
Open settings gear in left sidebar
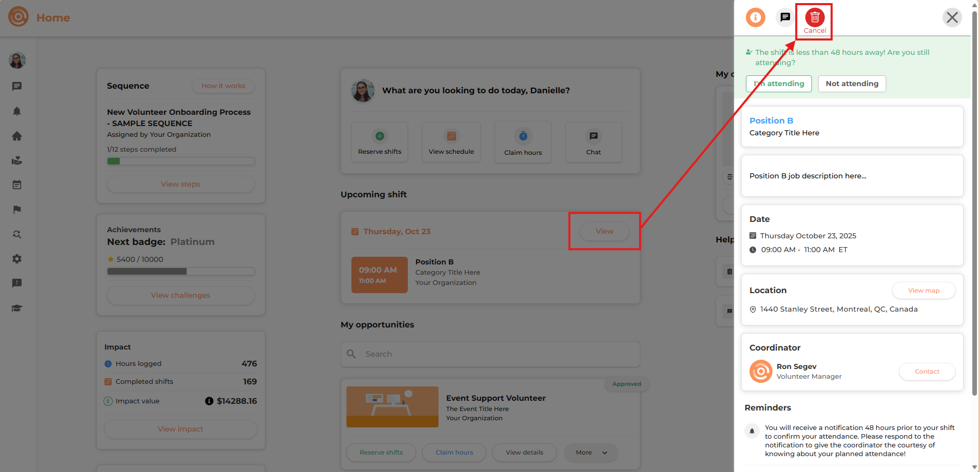point(17,259)
